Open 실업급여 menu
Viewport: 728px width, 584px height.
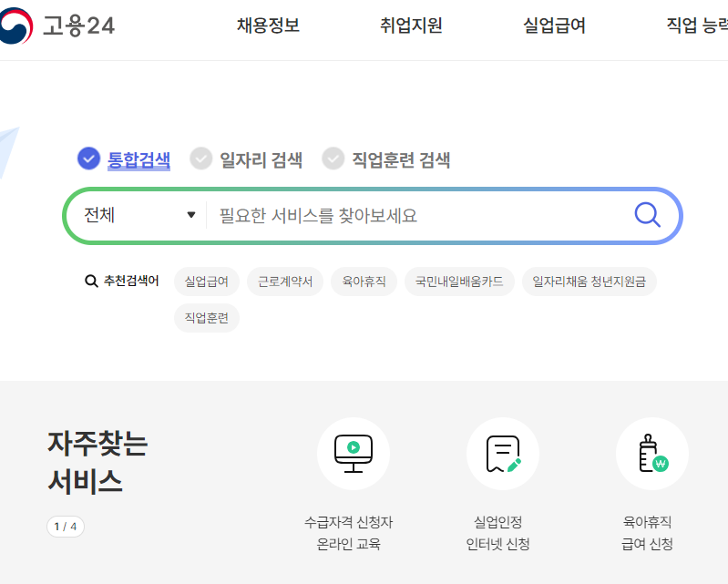click(554, 26)
